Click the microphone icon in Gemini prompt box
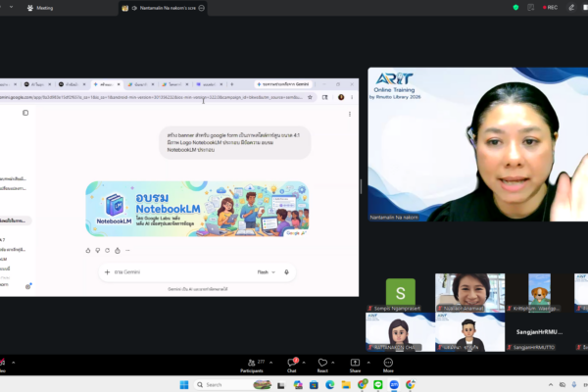The image size is (588, 392). 286,272
